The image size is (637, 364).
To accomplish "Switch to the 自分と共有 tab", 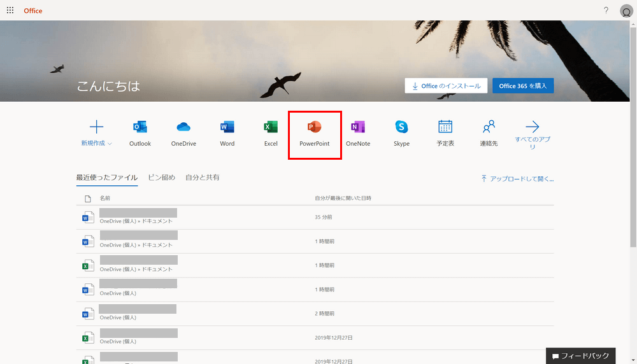I will click(203, 178).
